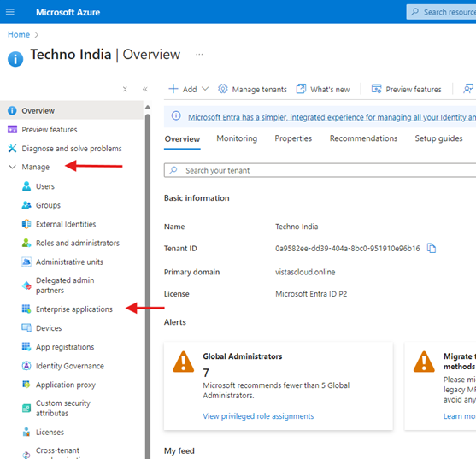This screenshot has height=459, width=476.
Task: Select Overview in the left menu
Action: pos(72,110)
